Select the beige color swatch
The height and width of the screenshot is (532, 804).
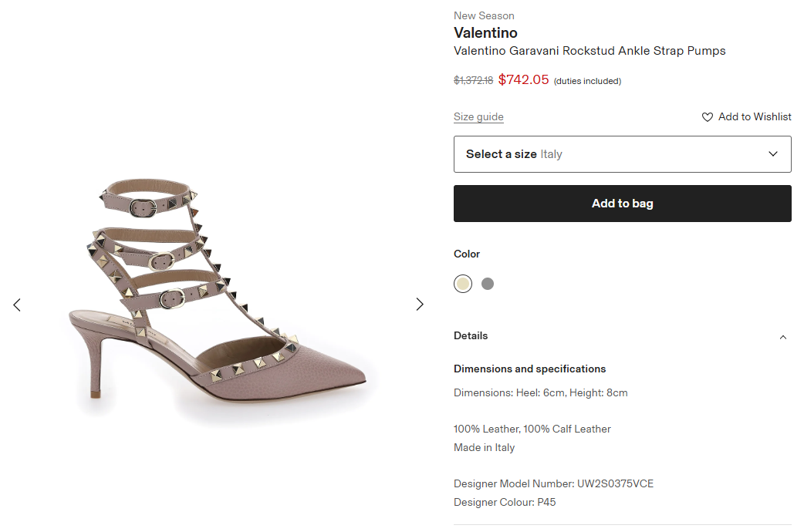463,284
